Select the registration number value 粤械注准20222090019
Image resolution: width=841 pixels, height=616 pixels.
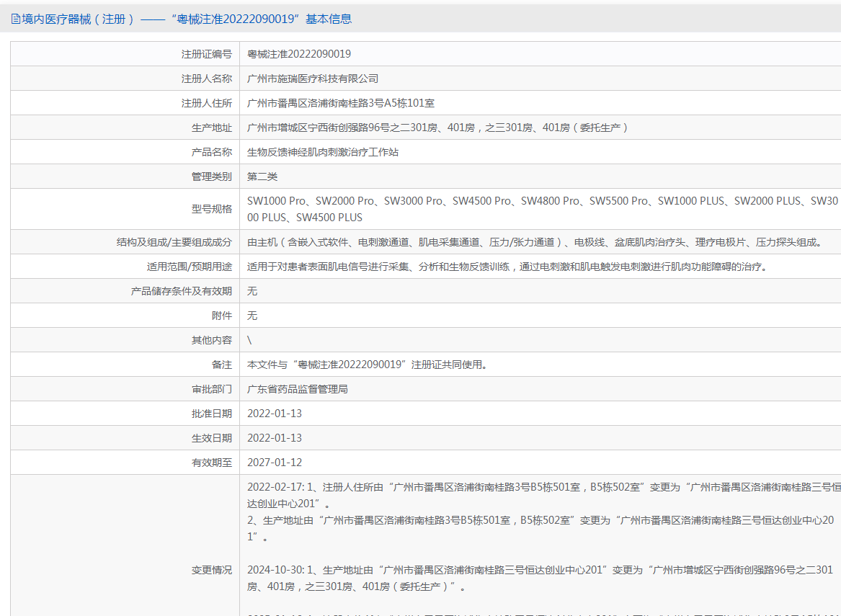point(299,54)
